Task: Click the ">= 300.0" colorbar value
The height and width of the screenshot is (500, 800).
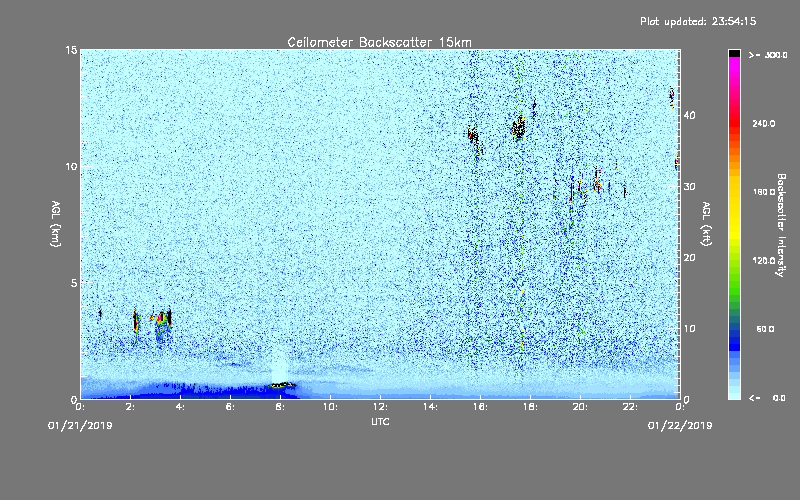Action: pyautogui.click(x=768, y=55)
